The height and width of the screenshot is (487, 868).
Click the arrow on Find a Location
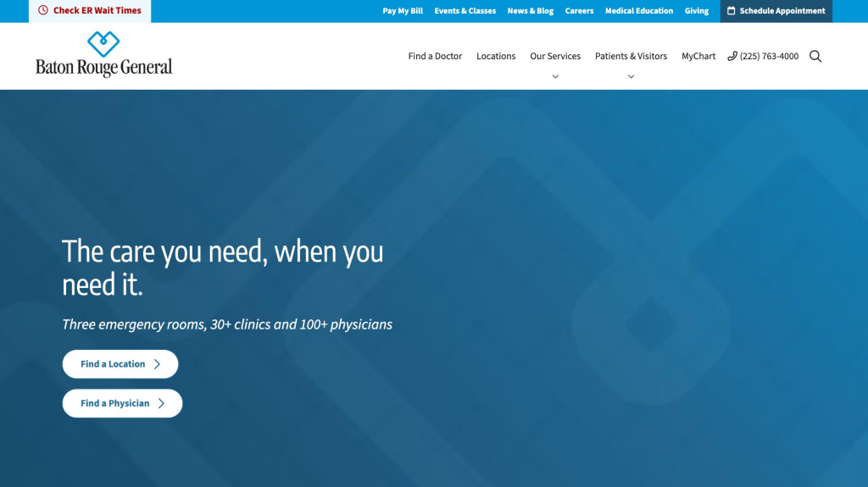point(157,364)
